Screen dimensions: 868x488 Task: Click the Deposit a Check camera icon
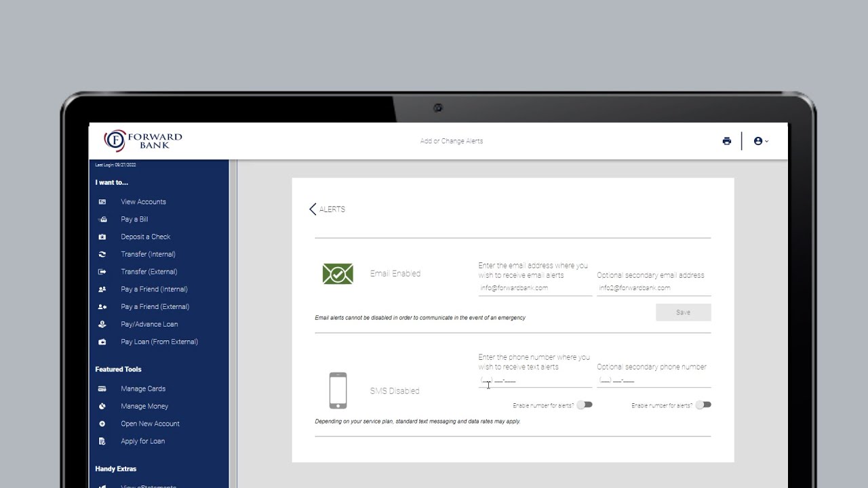coord(102,237)
